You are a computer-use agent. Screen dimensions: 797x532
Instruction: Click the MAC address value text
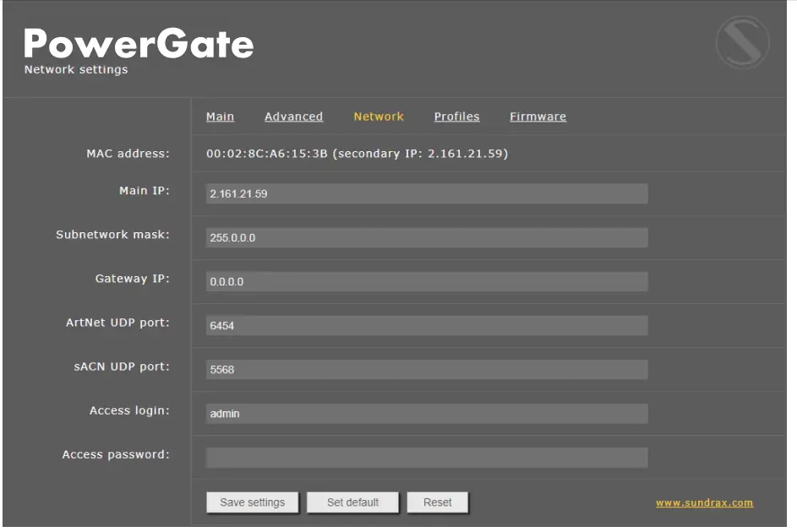[x=357, y=154]
